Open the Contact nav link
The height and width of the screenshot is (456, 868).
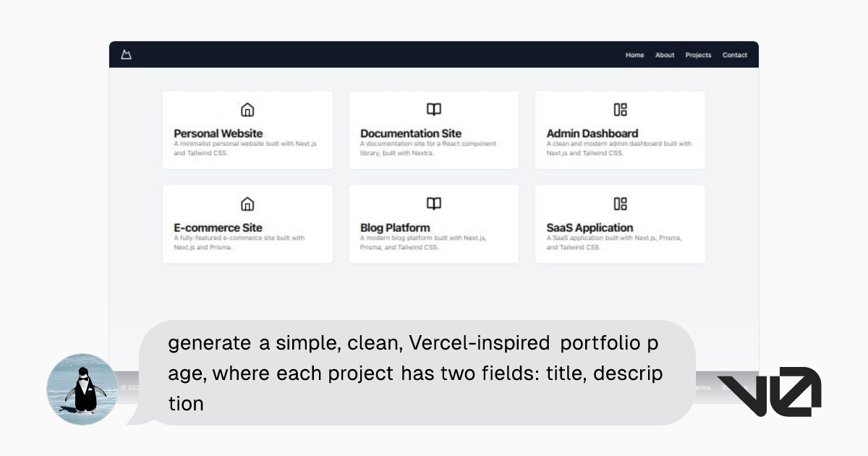click(735, 55)
